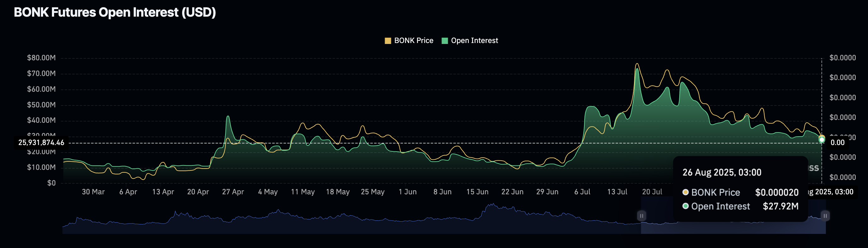Click the yellow BONK Price legend swatch
868x248 pixels.
388,41
